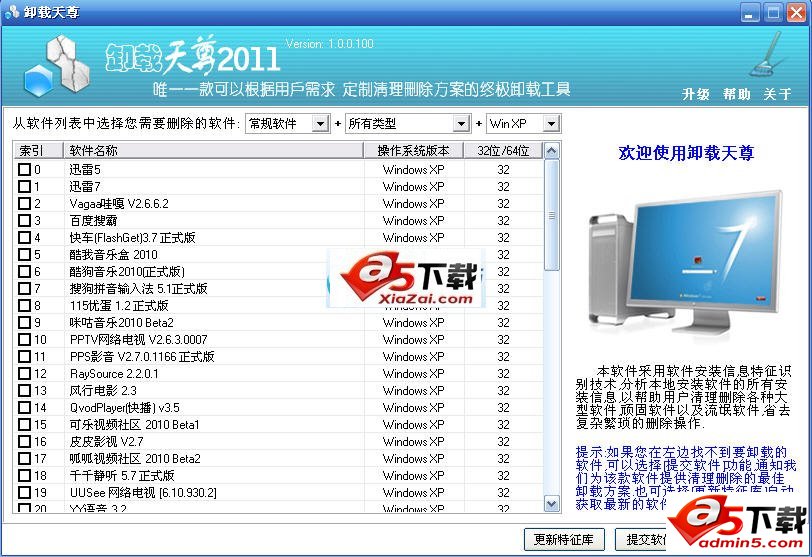Open the 关于 about menu
The height and width of the screenshot is (557, 812).
[777, 94]
